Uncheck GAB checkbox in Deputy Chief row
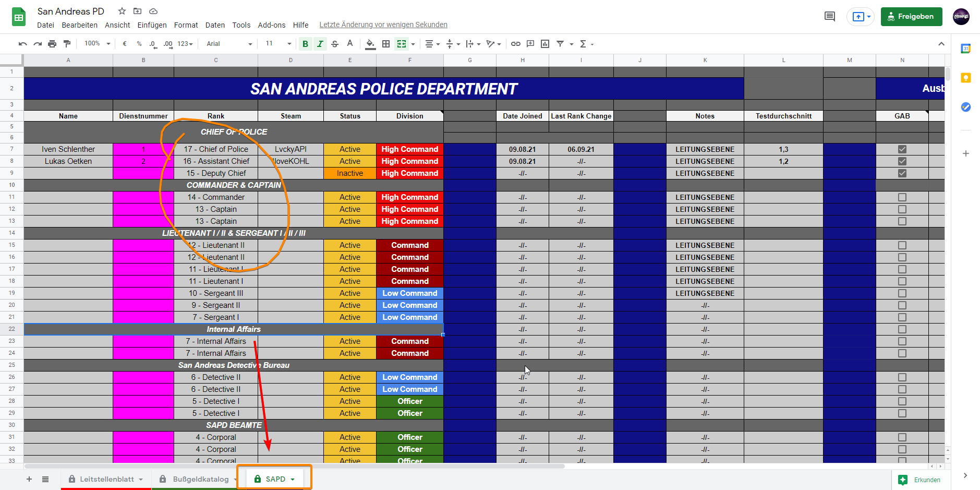The width and height of the screenshot is (980, 490). pos(902,173)
